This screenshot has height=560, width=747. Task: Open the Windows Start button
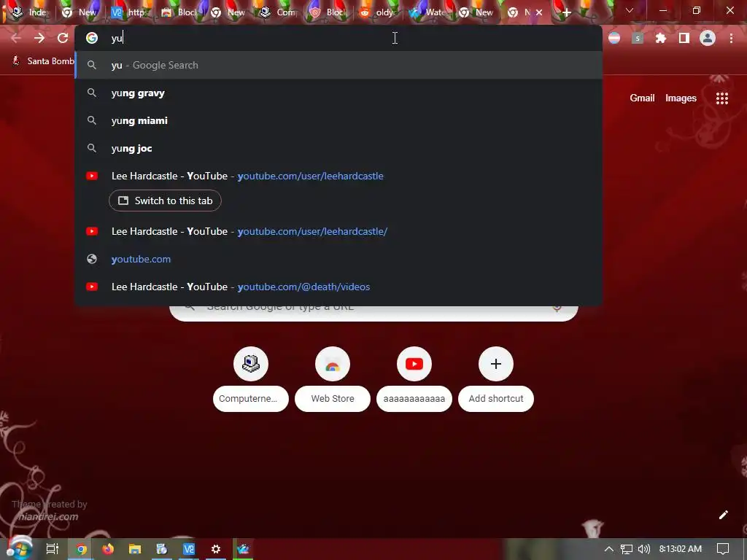click(20, 548)
